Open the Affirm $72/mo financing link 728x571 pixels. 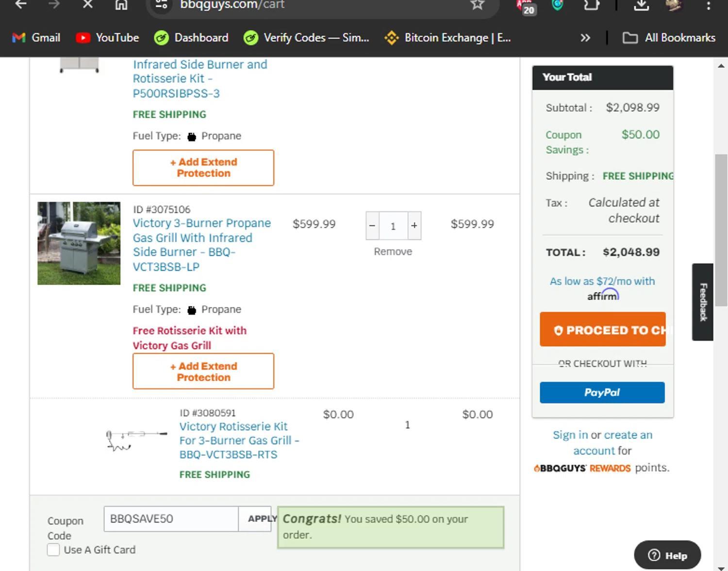602,288
